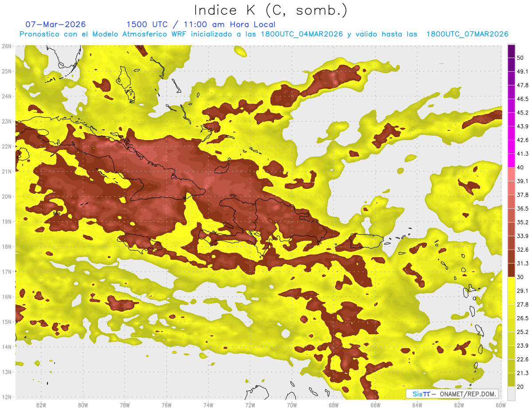Click the color bar label '32.6'
Image resolution: width=532 pixels, height=411 pixels.
tap(523, 250)
